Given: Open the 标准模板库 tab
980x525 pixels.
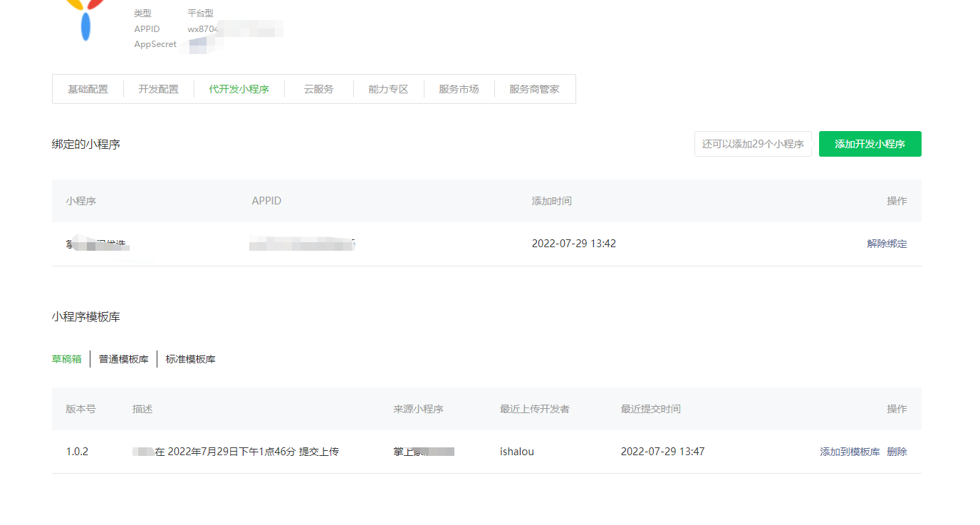Looking at the screenshot, I should pyautogui.click(x=191, y=359).
